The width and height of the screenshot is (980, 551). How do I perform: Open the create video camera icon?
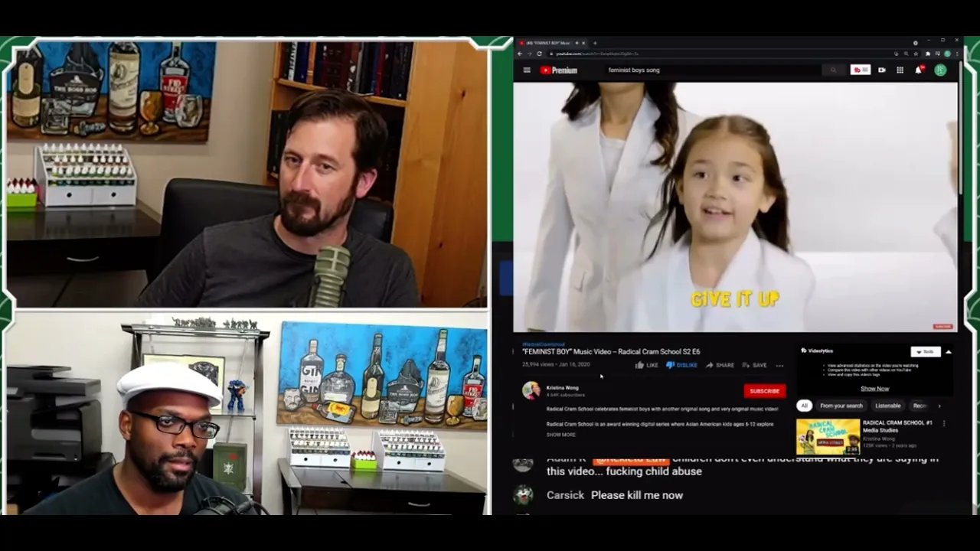coord(882,70)
